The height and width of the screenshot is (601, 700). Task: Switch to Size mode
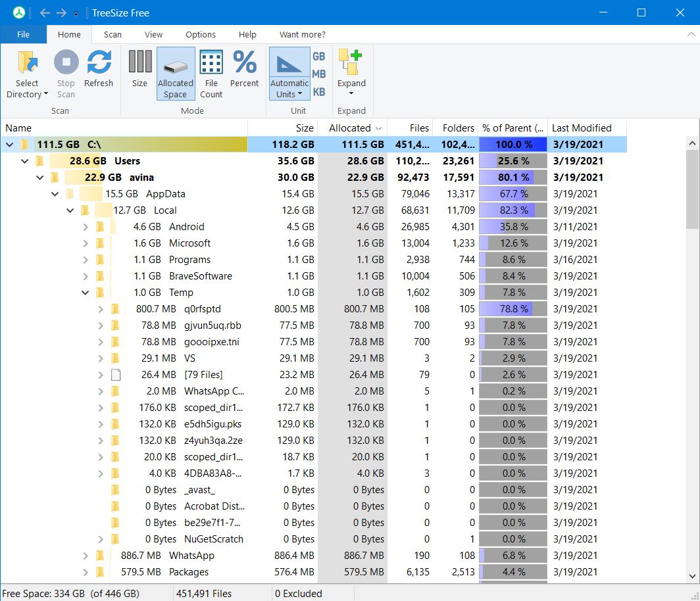pyautogui.click(x=139, y=68)
